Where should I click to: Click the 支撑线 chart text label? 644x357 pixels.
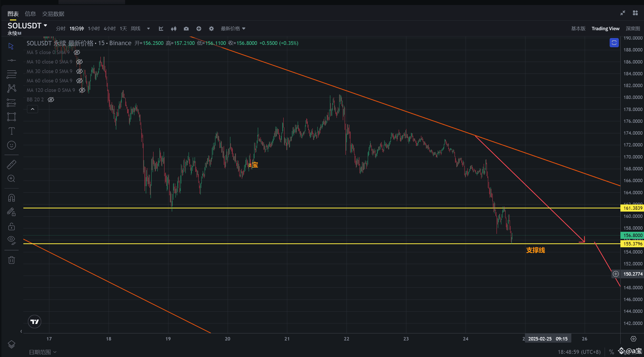coord(536,250)
